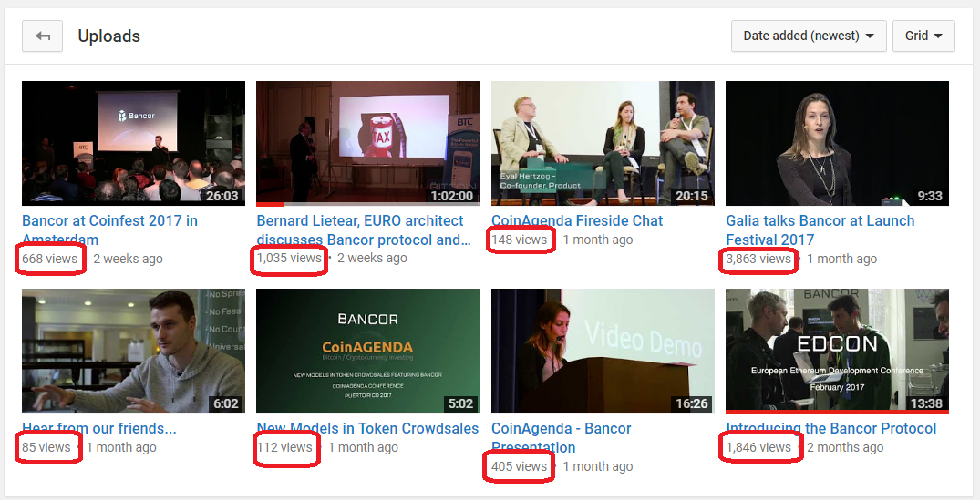Click the 1,846 views count
This screenshot has height=500, width=980.
(x=758, y=447)
